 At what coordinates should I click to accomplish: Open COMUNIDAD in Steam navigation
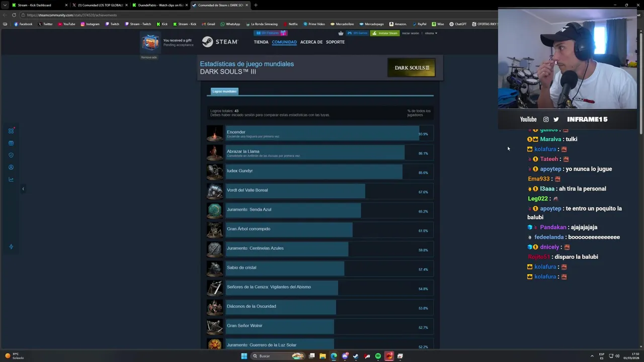pos(284,42)
